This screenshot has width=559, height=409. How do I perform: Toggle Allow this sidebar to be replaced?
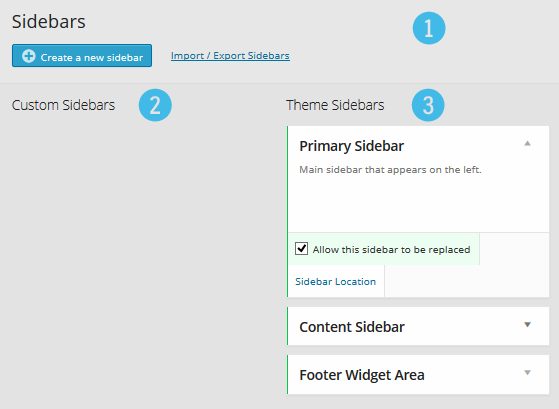(x=301, y=248)
